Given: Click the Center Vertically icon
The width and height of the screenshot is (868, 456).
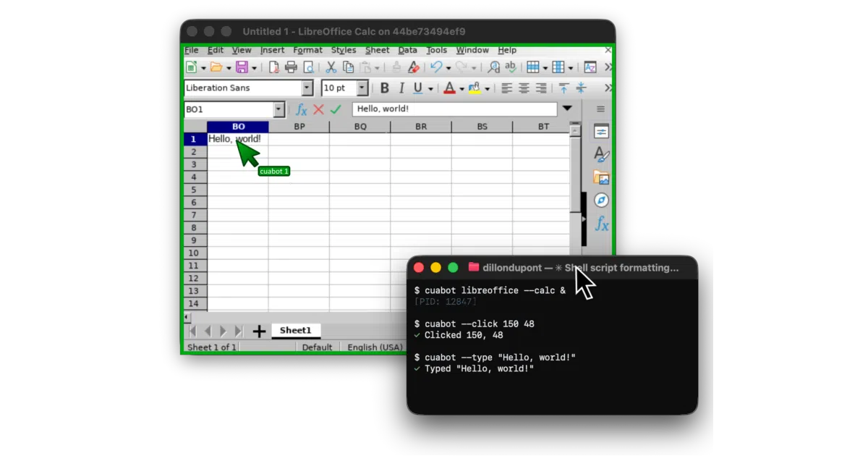Looking at the screenshot, I should [x=582, y=88].
